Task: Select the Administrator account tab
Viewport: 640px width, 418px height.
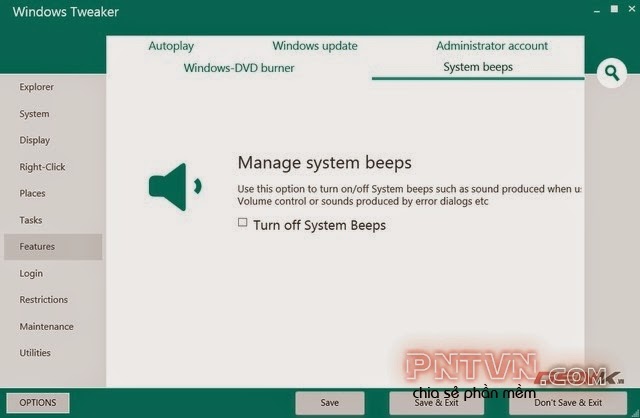Action: click(x=492, y=46)
